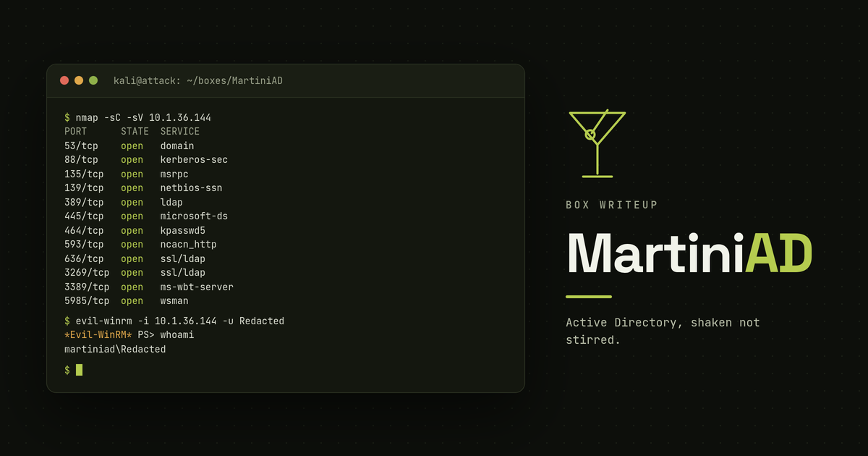Click the netbios-ssn service name
Image resolution: width=868 pixels, height=456 pixels.
[191, 188]
